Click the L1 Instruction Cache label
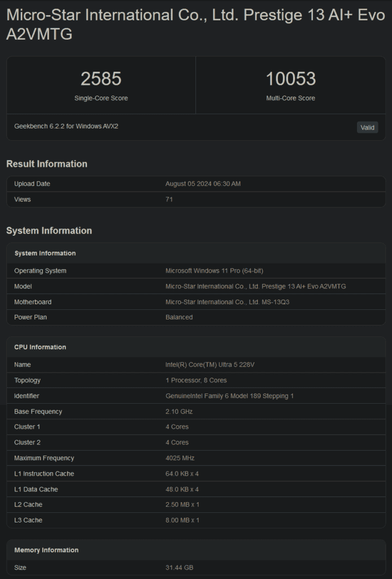 [x=44, y=474]
